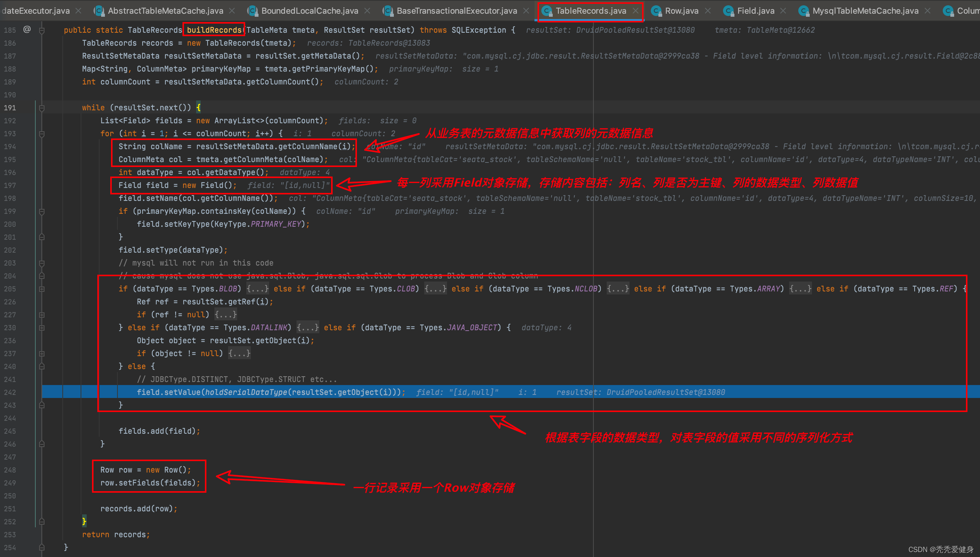Viewport: 980px width, 557px height.
Task: Expand the {...} placeholder after Types.CLOB condition
Action: point(435,289)
